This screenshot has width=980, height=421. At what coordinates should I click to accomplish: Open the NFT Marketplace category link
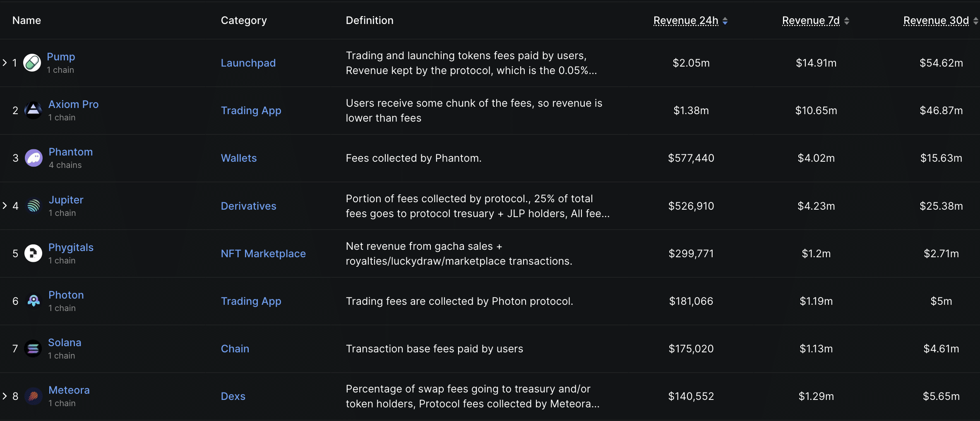[263, 254]
